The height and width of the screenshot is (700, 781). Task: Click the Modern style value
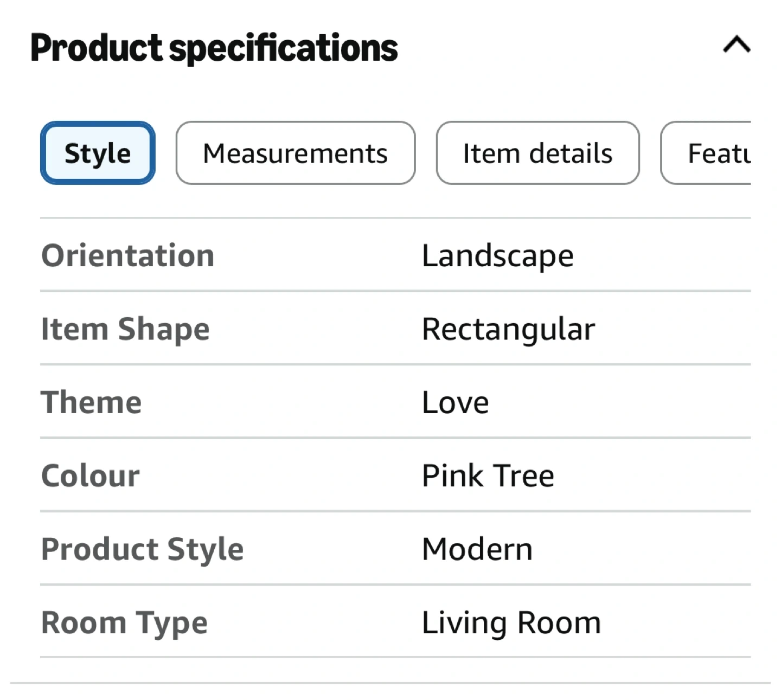click(x=477, y=549)
